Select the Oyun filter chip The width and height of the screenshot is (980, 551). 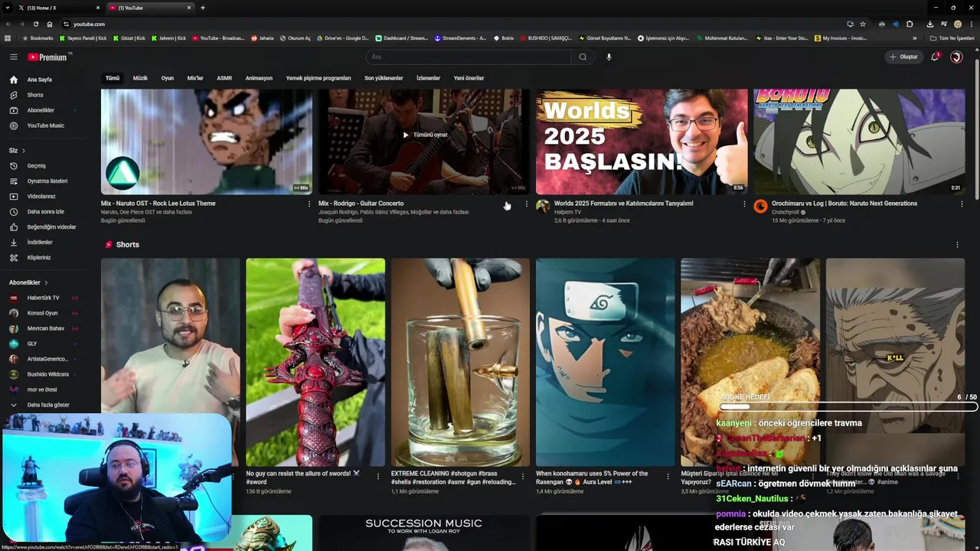pyautogui.click(x=167, y=78)
